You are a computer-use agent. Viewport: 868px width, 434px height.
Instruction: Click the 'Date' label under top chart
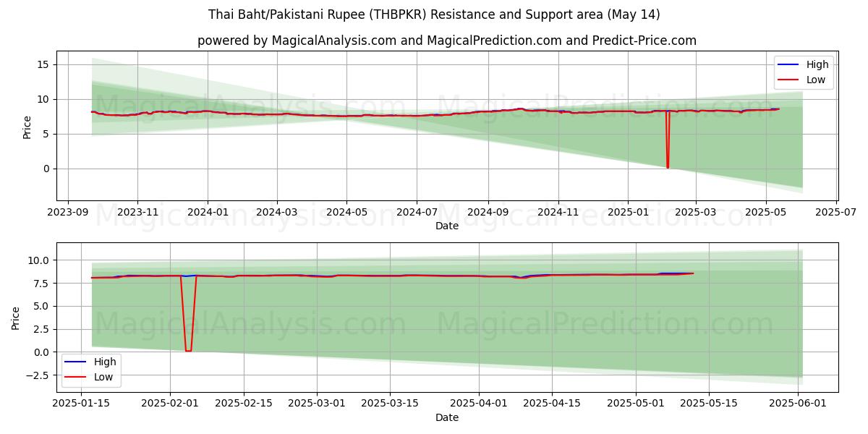[x=447, y=226]
